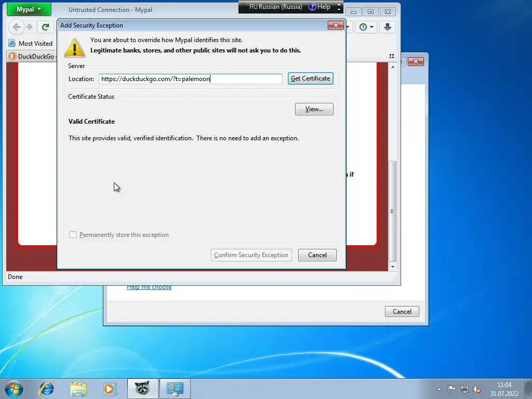Click the muted volume tray icon
532x399 pixels.
477,389
